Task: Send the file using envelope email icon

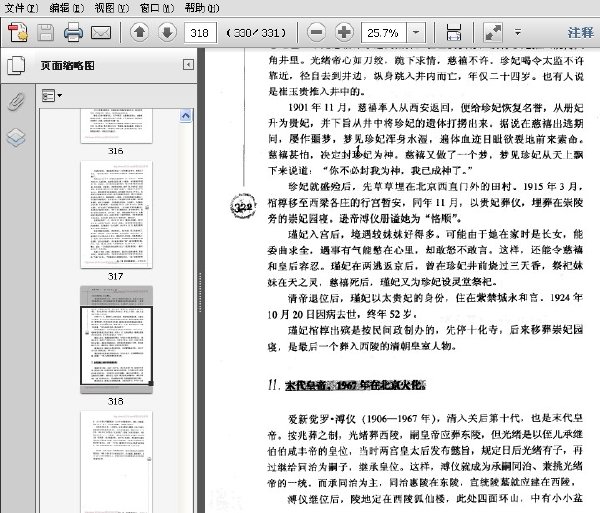Action: point(101,33)
